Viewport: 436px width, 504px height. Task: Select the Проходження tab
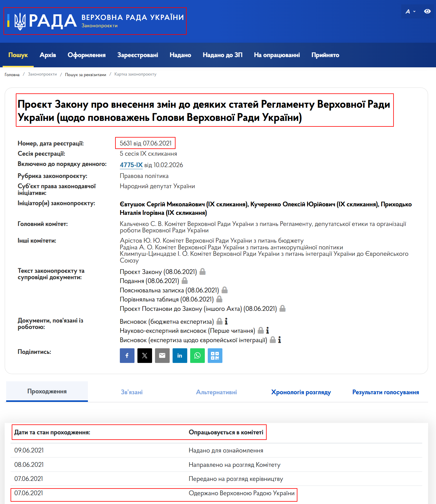coord(47,391)
